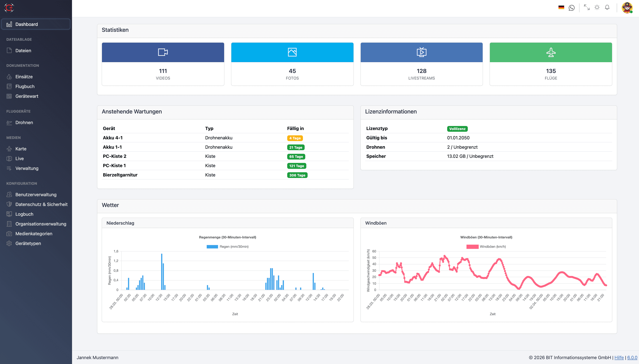Click the WhatsApp icon in header

pos(571,8)
